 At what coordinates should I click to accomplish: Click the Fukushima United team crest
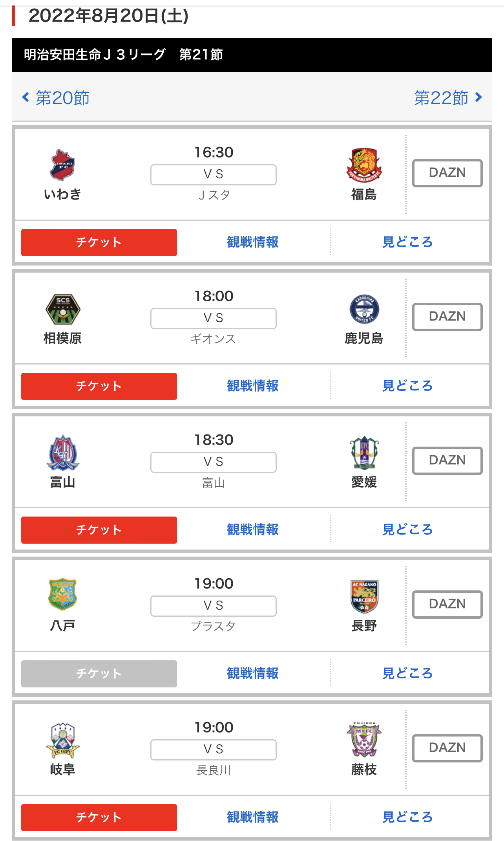[x=364, y=165]
